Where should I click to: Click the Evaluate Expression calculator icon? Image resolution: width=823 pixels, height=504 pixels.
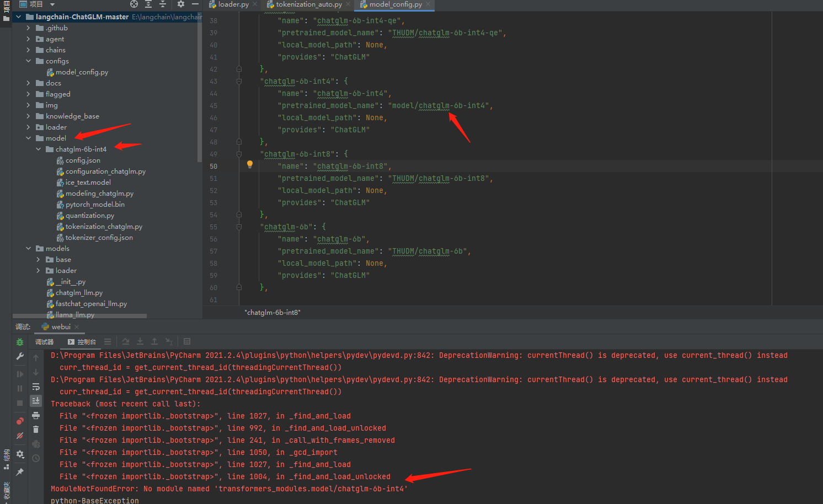click(187, 342)
